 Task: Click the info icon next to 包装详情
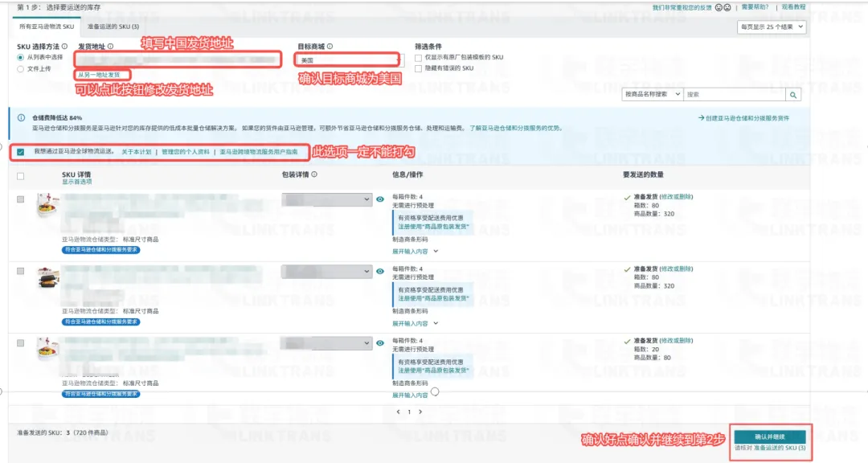click(x=314, y=174)
